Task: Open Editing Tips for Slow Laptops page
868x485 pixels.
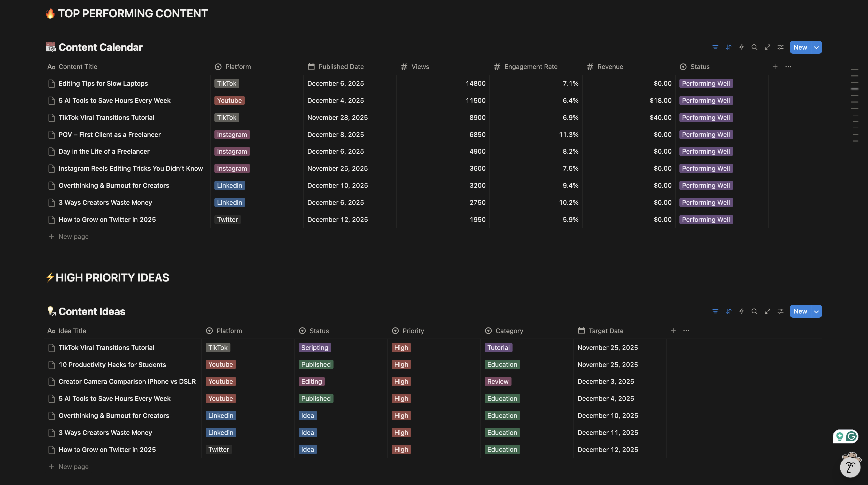Action: tap(103, 83)
